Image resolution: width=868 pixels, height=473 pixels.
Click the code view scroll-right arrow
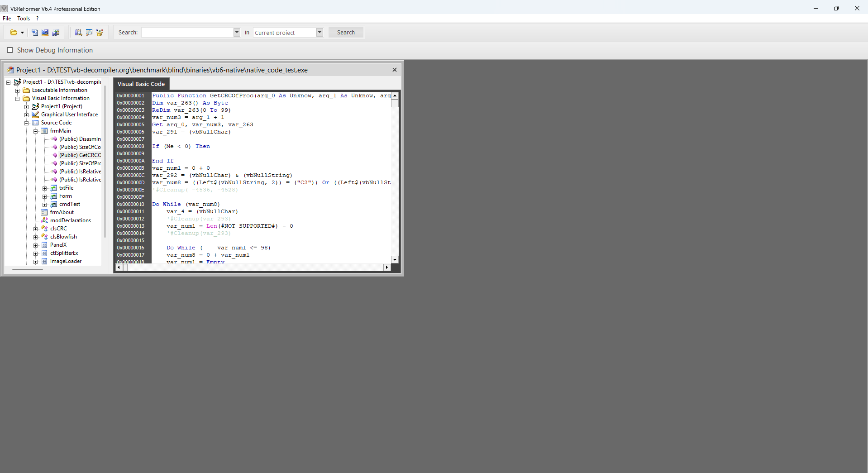click(x=387, y=268)
